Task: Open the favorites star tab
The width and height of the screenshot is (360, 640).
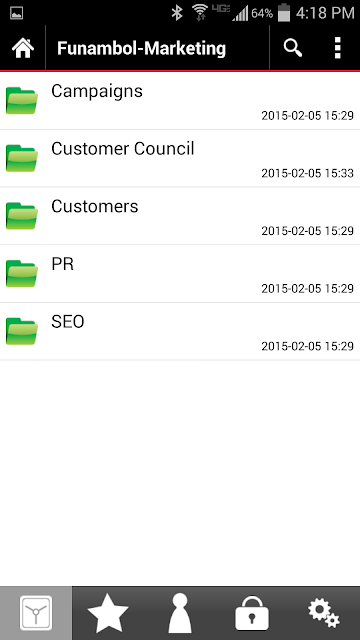Action: click(x=108, y=613)
